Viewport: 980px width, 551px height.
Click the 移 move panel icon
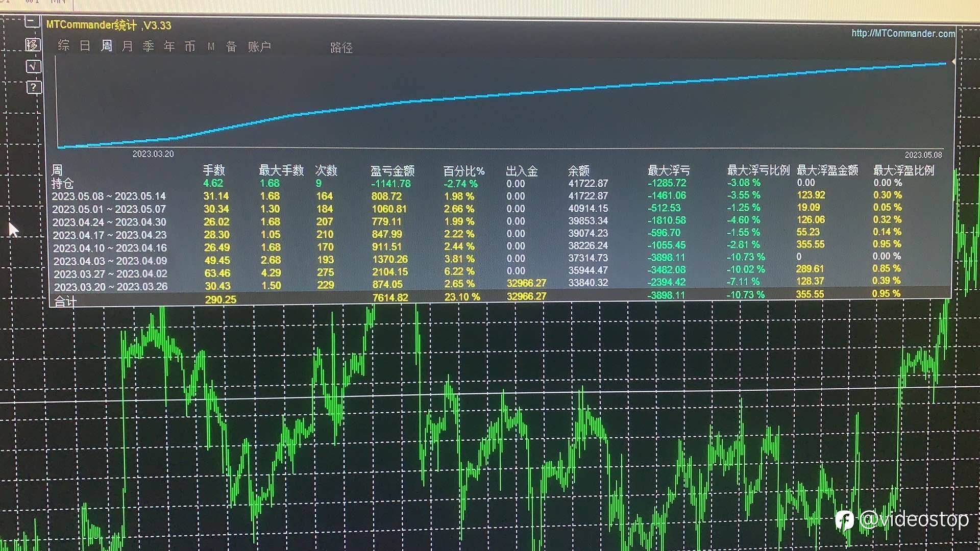coord(32,45)
